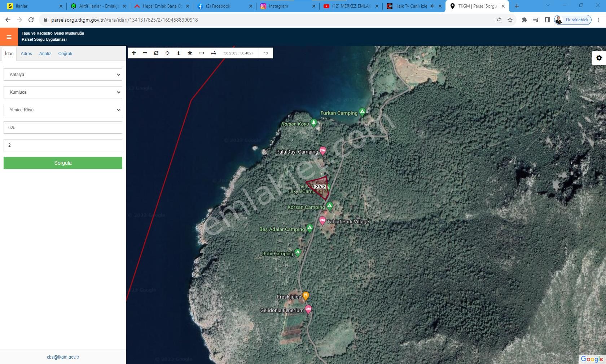Click parcel label 625/2 on map

pos(319,186)
